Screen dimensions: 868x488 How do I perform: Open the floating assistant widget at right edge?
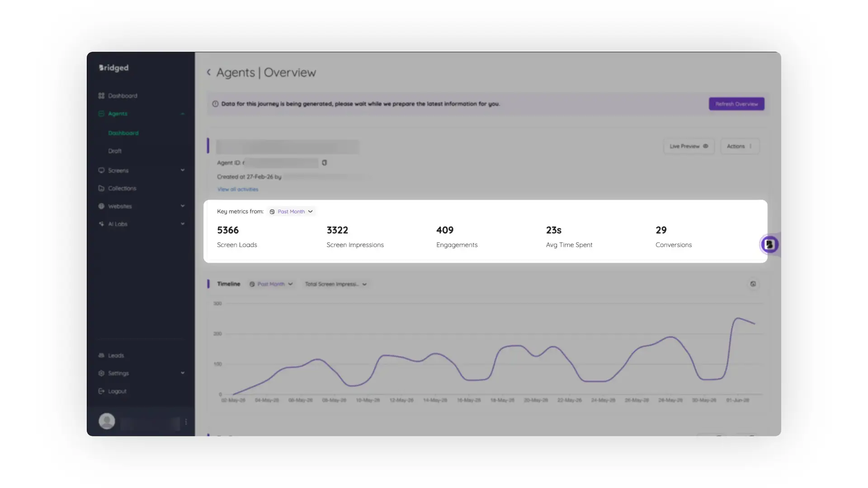tap(769, 244)
